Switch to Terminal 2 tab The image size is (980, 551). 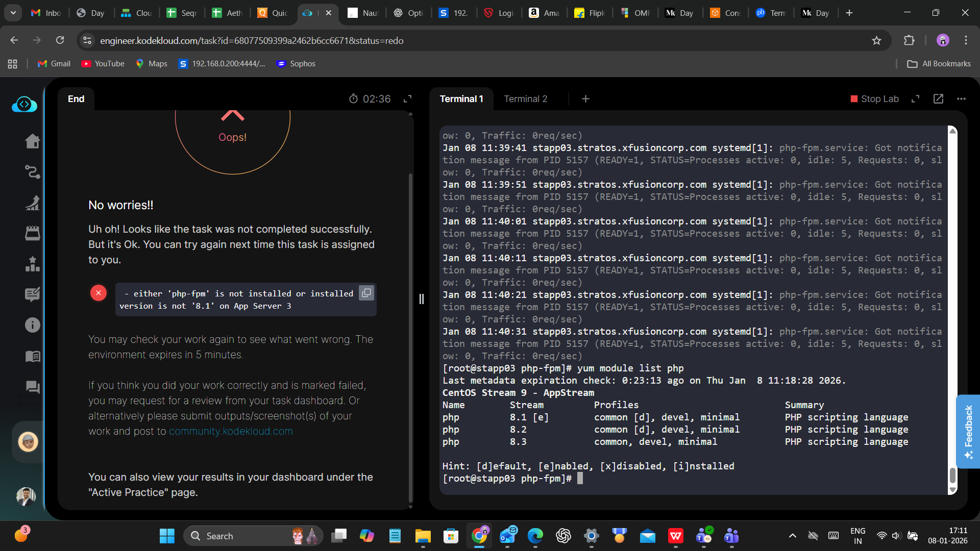525,99
